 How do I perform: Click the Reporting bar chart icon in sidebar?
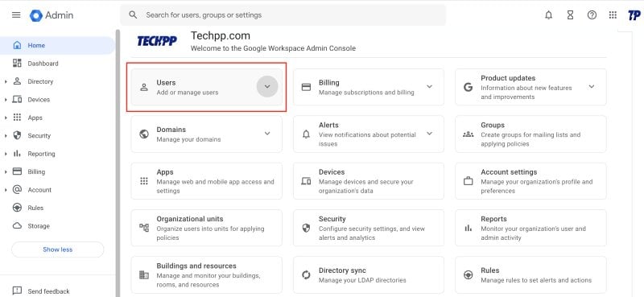click(x=17, y=154)
